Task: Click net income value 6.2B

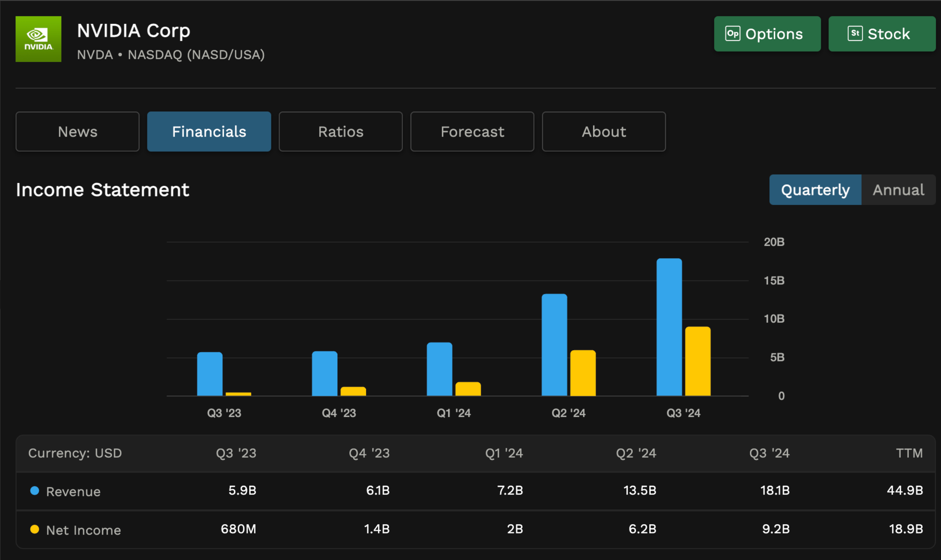Action: 643,529
